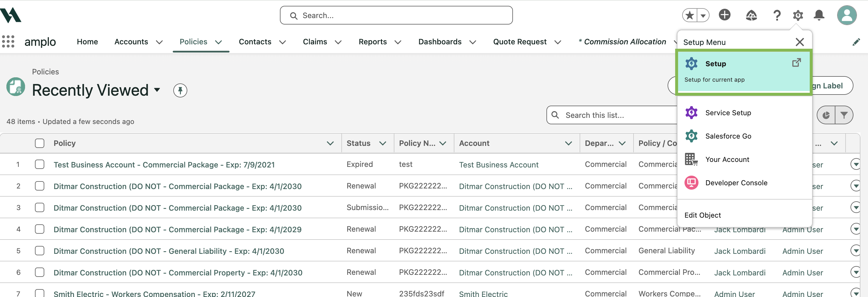Click the Your Account building icon
Viewport: 868px width, 297px height.
(691, 159)
